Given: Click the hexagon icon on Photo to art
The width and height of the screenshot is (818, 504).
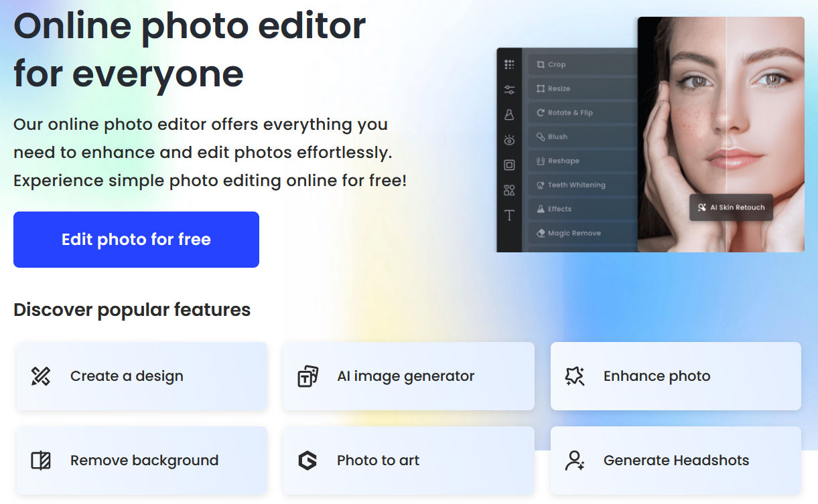Looking at the screenshot, I should point(308,460).
